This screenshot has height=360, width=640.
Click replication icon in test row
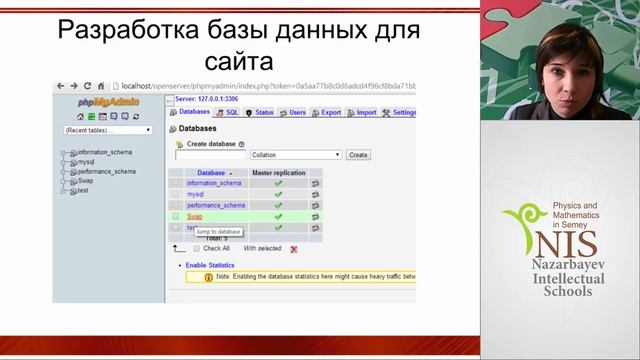point(316,228)
